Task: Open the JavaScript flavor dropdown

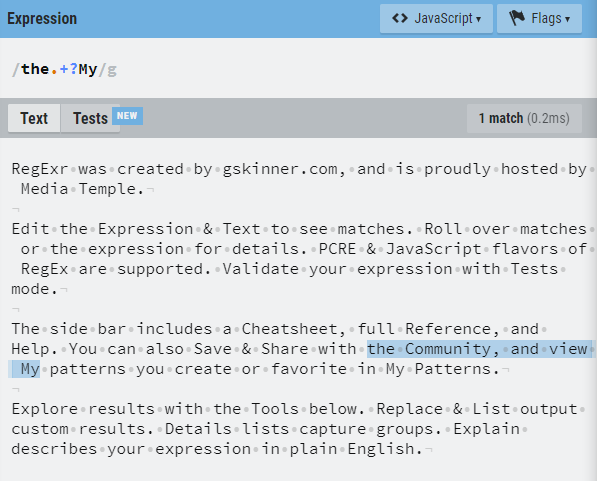Action: pyautogui.click(x=436, y=19)
